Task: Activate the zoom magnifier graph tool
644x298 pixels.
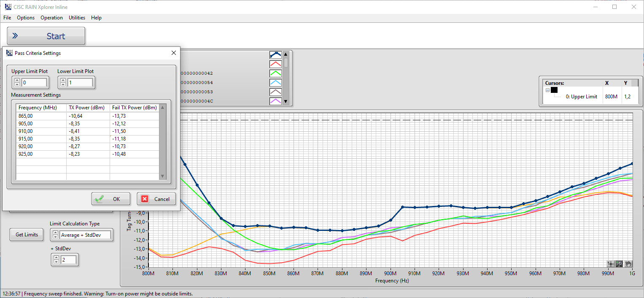Action: pos(619,264)
